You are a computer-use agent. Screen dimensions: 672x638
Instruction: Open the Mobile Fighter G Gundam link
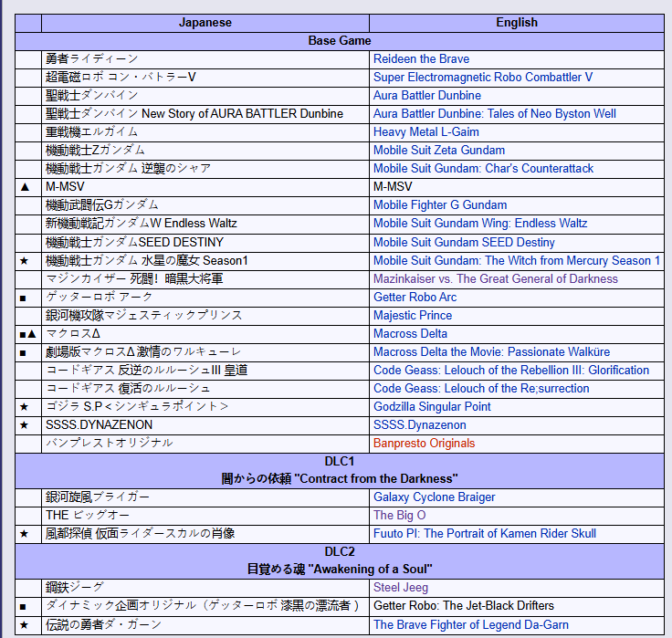(x=440, y=205)
